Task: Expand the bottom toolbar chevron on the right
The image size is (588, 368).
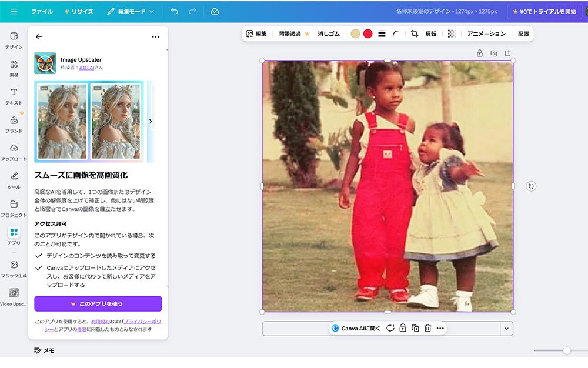Action: click(x=506, y=329)
